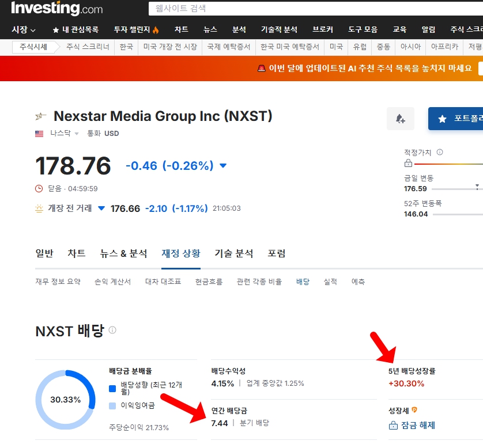Image resolution: width=483 pixels, height=448 pixels.
Task: Open 내 관심목록 watchlist
Action: tap(76, 30)
